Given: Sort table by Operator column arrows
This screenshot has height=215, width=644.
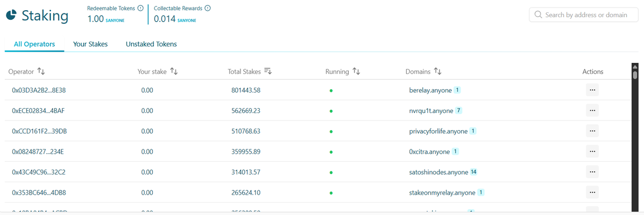Looking at the screenshot, I should pyautogui.click(x=41, y=71).
